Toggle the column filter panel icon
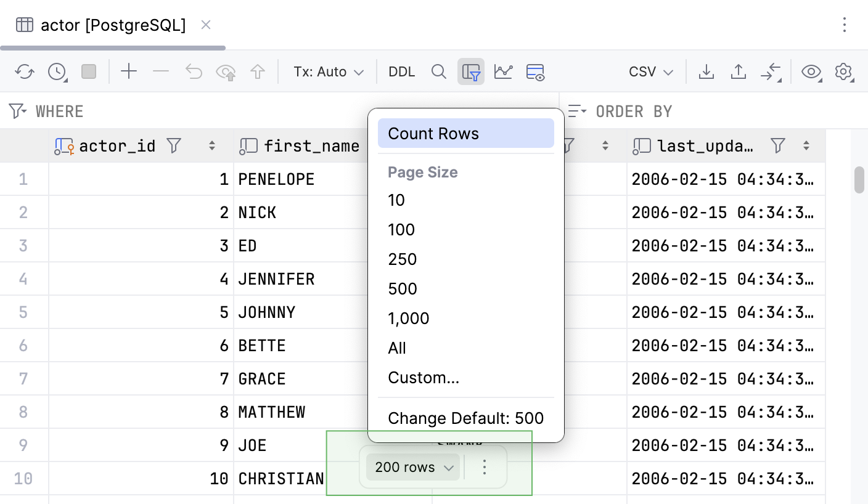Screen dimensions: 868x504 [470, 71]
